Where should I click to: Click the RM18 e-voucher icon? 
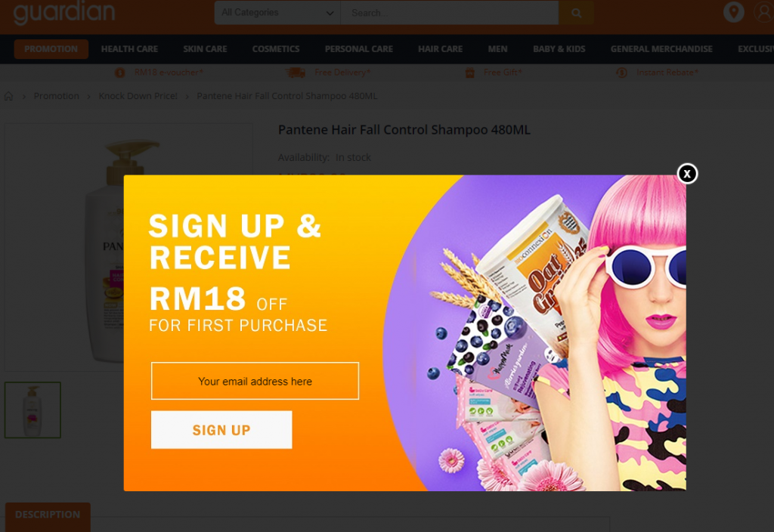[119, 73]
